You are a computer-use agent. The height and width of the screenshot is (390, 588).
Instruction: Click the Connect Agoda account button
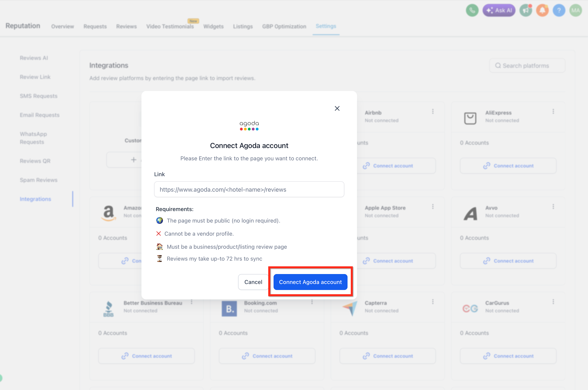click(310, 282)
